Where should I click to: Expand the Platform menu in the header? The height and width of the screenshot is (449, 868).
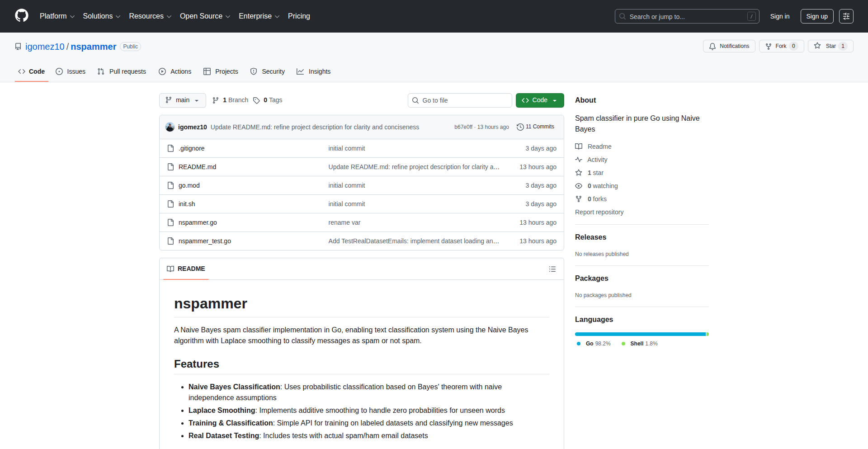(57, 16)
